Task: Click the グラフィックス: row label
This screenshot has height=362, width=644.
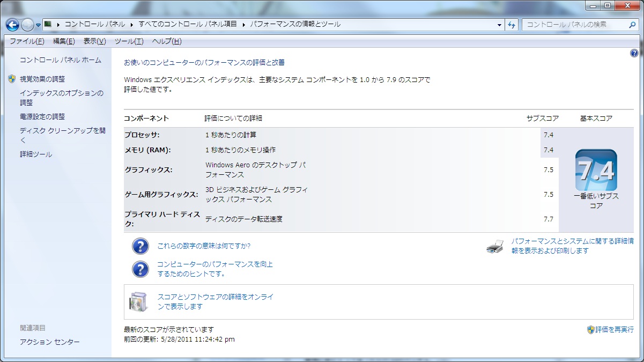Action: tap(149, 169)
